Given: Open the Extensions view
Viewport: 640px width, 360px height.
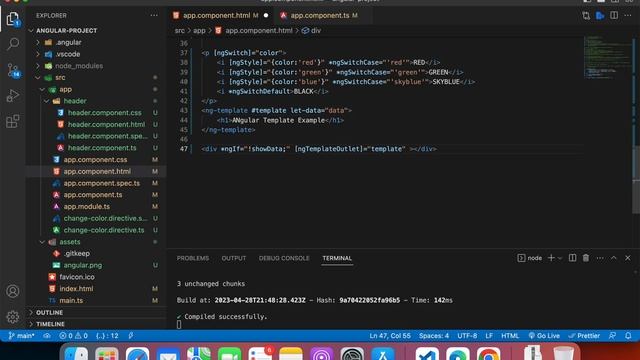Looking at the screenshot, I should tap(13, 121).
